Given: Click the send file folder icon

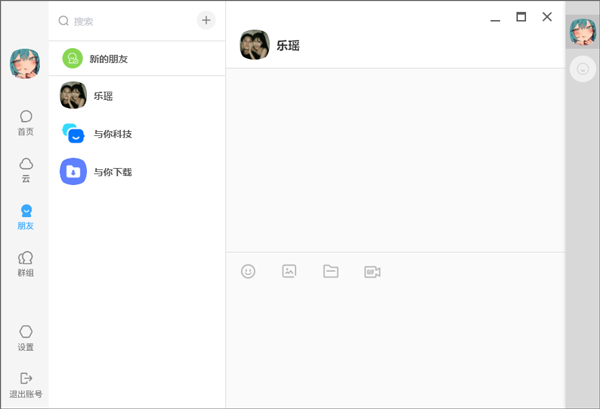Looking at the screenshot, I should [x=331, y=271].
